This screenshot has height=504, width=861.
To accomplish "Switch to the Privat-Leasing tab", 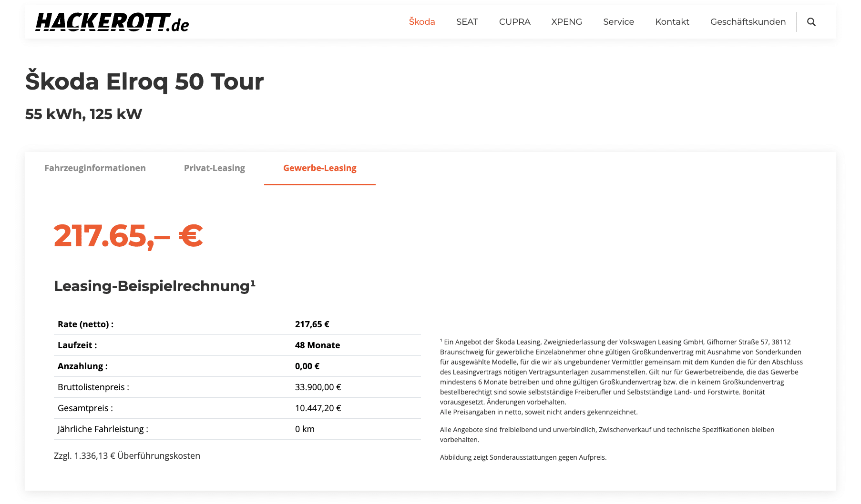I will pos(215,168).
